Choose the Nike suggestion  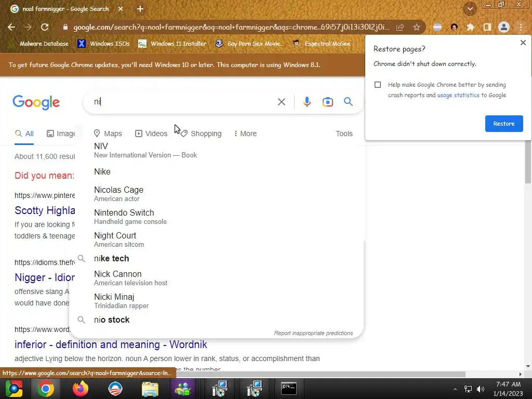(x=217, y=171)
